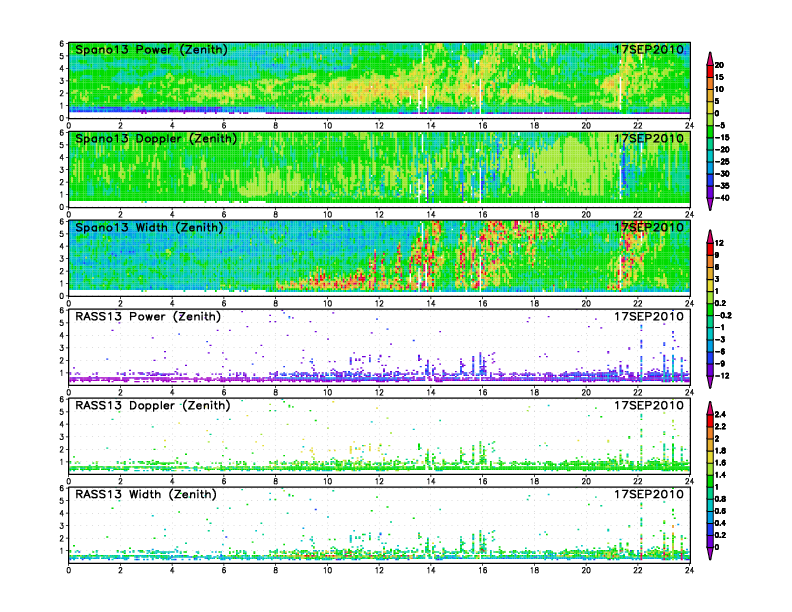Click height tick 5 on RASS13 Width y-axis
Image resolution: width=792 pixels, height=612 pixels.
pyautogui.click(x=62, y=501)
